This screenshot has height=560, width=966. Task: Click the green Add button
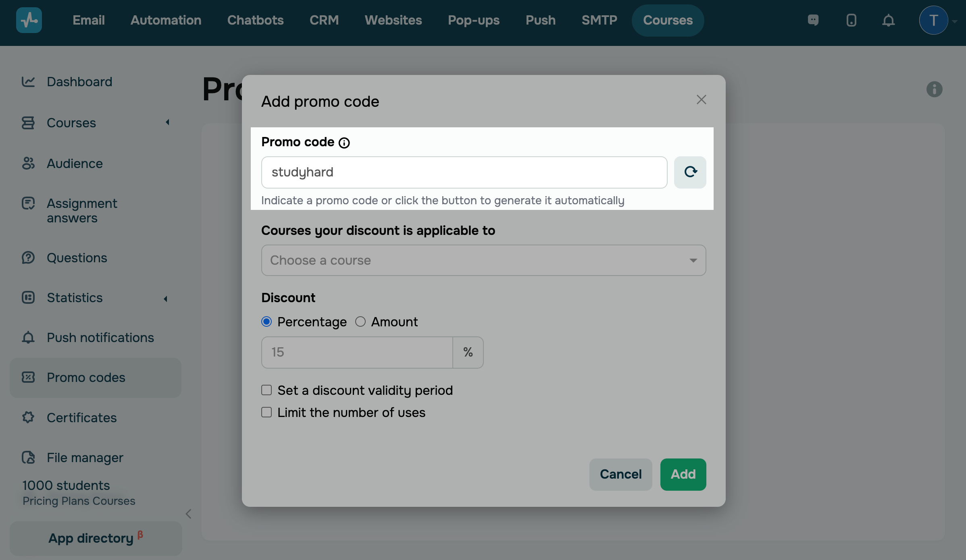683,474
